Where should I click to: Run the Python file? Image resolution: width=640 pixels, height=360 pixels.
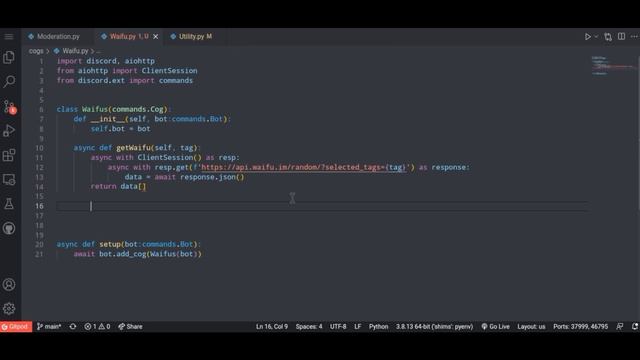click(x=587, y=37)
